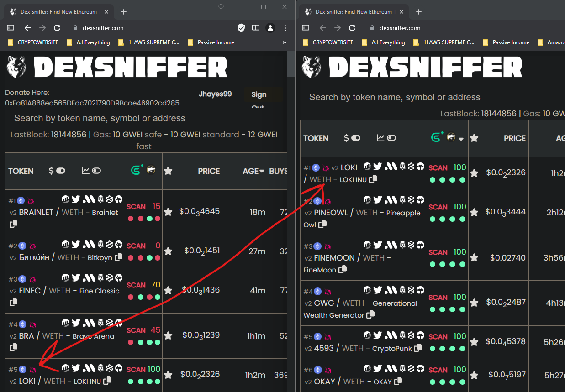Image resolution: width=565 pixels, height=392 pixels.
Task: Copy the OKAY token address
Action: (x=398, y=381)
